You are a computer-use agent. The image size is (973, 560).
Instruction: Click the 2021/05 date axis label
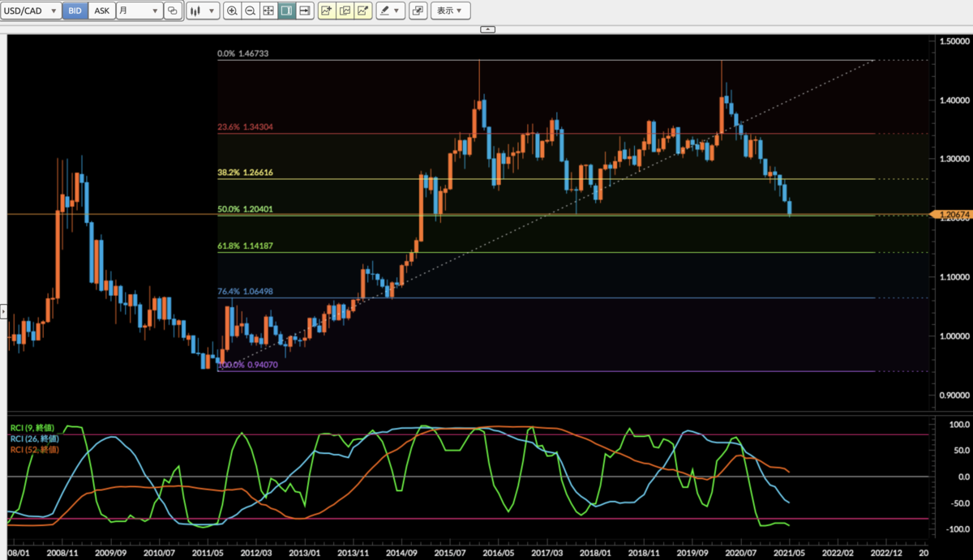coord(789,552)
